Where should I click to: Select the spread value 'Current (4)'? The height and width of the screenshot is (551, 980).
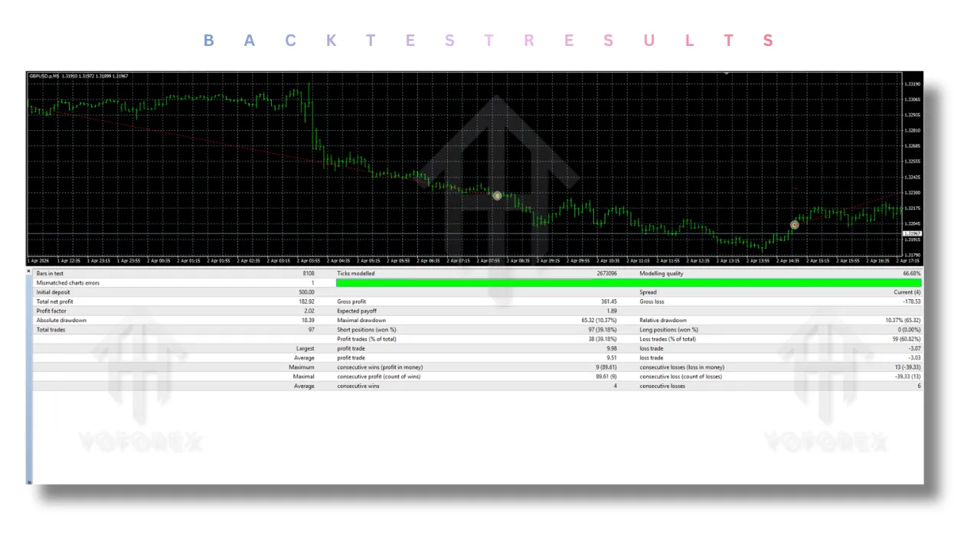coord(908,292)
